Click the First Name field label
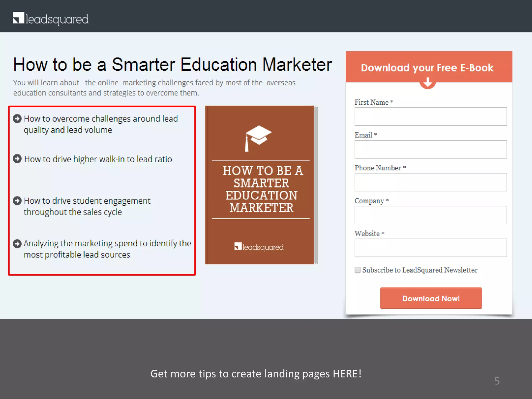 coord(374,102)
